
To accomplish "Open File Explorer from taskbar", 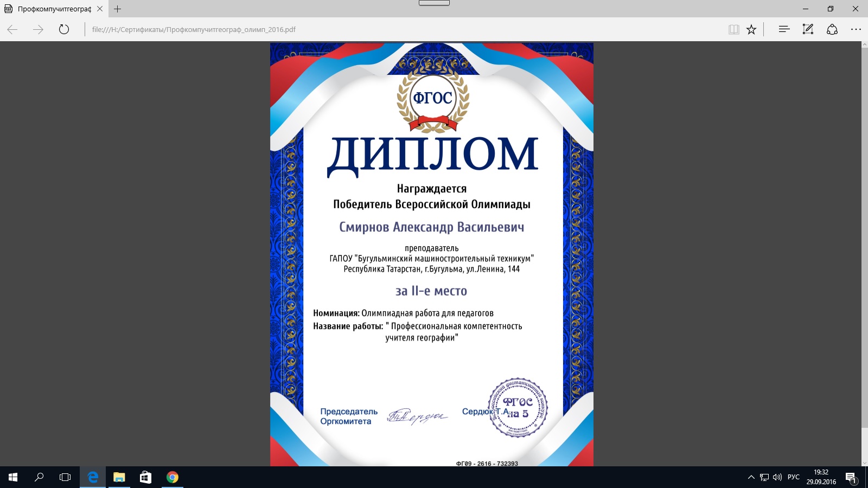I will [119, 477].
